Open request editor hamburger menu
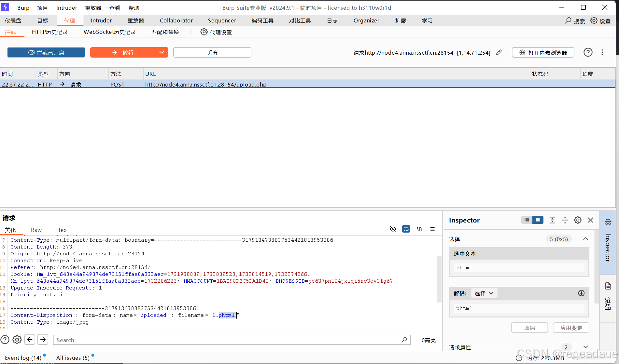 pyautogui.click(x=432, y=229)
